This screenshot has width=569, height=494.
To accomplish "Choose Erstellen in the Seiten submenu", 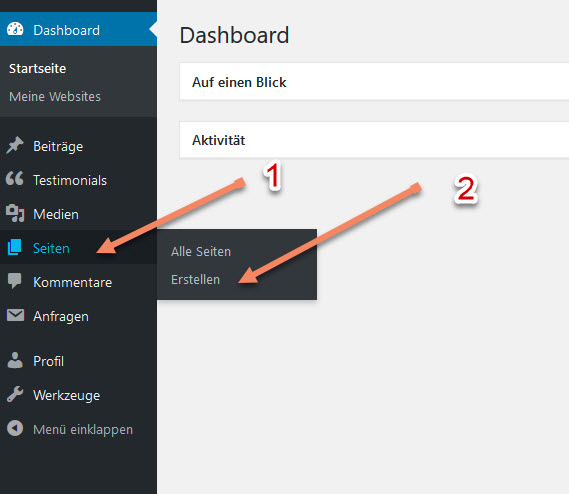I will 195,279.
